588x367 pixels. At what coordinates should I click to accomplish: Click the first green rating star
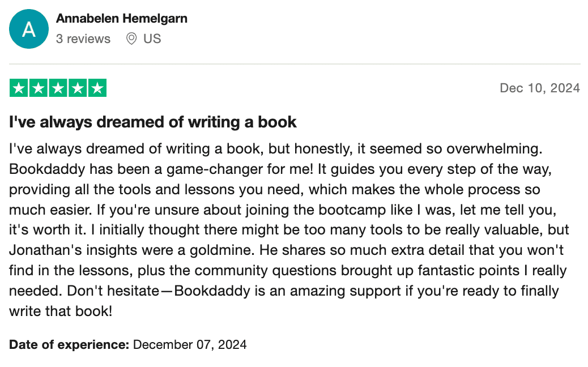click(x=19, y=88)
